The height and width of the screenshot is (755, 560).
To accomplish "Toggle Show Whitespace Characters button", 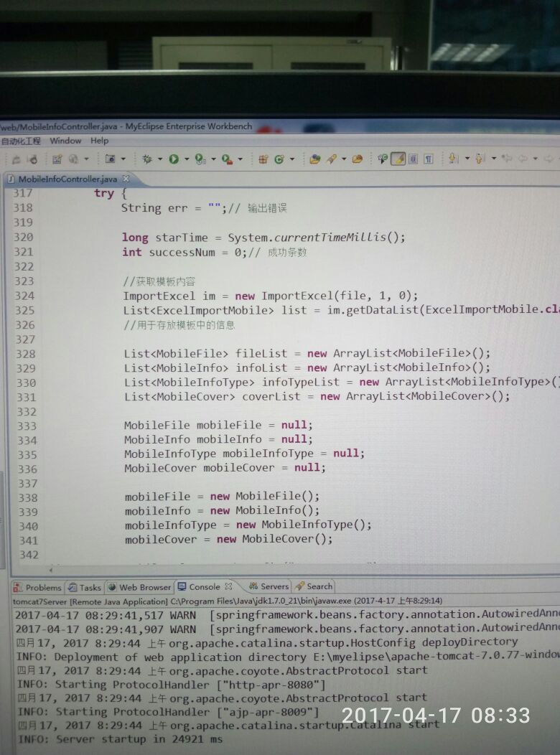I will tap(428, 159).
